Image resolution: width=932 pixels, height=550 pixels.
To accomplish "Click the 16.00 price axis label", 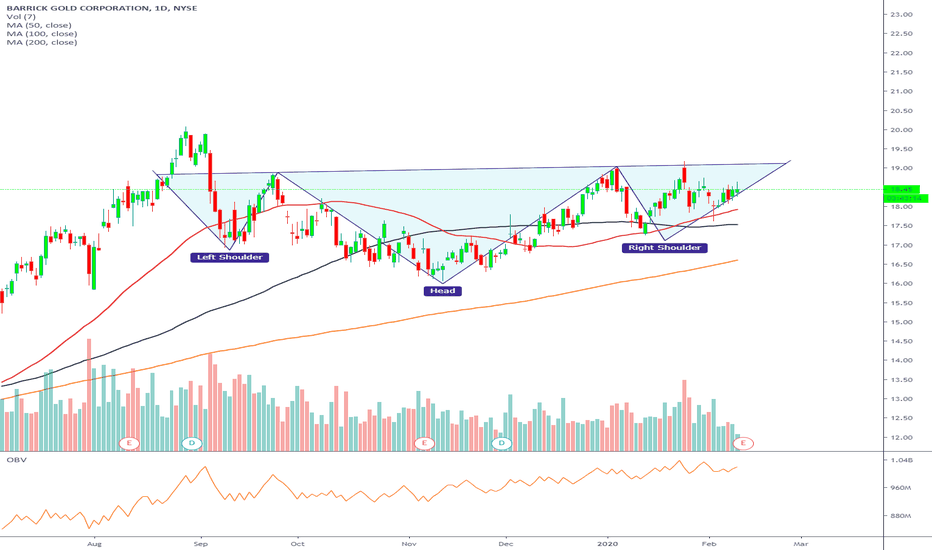I will click(x=901, y=284).
